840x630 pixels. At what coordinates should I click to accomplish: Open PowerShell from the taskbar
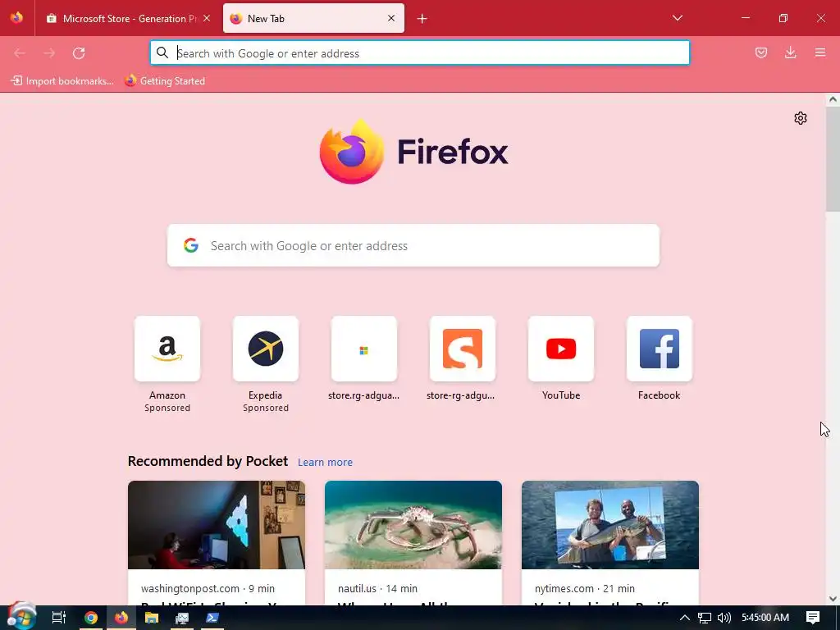pos(212,618)
